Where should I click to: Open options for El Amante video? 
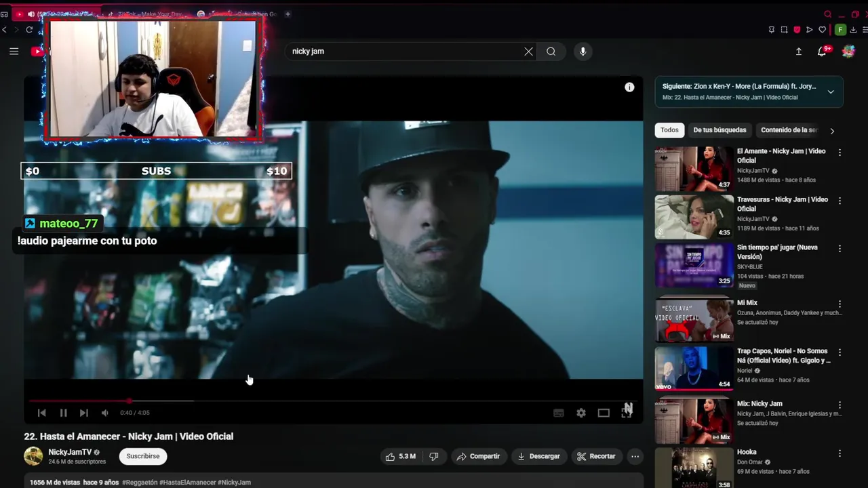tap(840, 153)
